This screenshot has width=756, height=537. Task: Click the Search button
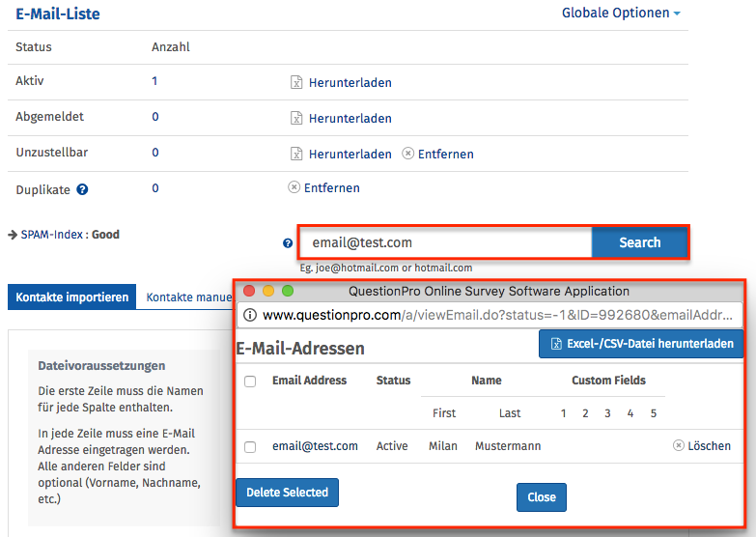(x=639, y=242)
